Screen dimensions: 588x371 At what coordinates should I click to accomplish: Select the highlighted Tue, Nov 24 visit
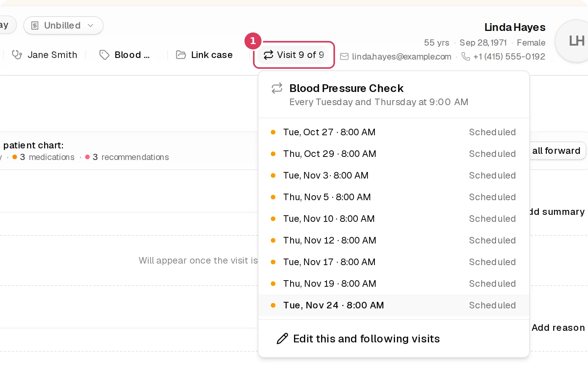coord(394,305)
